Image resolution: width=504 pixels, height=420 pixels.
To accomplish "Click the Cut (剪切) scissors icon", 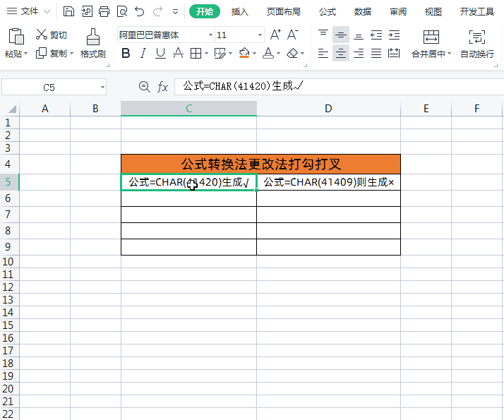I will (42, 35).
